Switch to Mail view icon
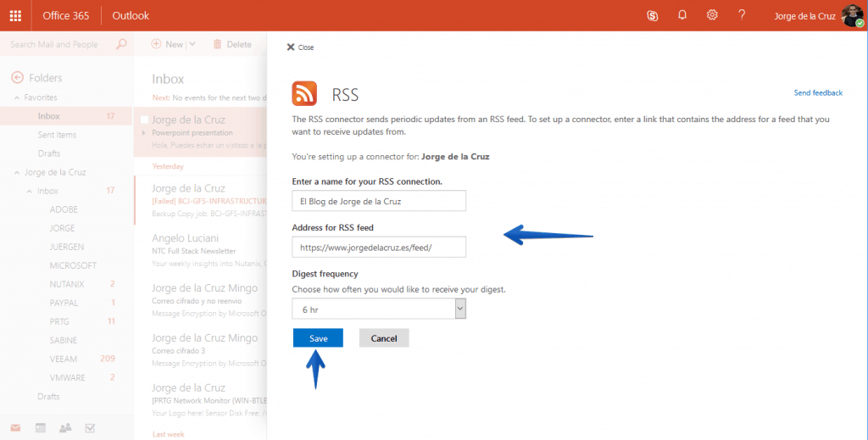 (15, 428)
